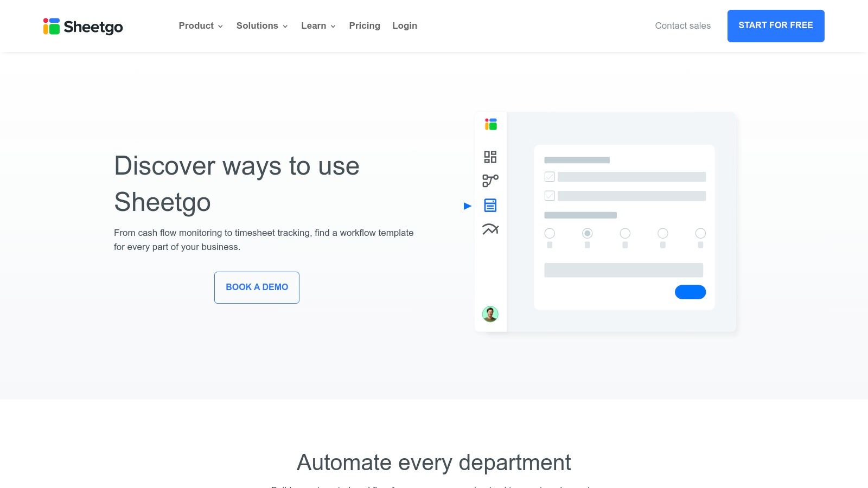Select the workflow connections icon
The image size is (868, 488).
pos(490,181)
